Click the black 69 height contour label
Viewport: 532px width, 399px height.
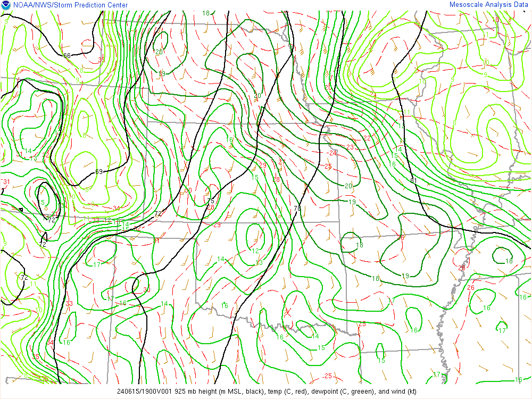tap(99, 171)
